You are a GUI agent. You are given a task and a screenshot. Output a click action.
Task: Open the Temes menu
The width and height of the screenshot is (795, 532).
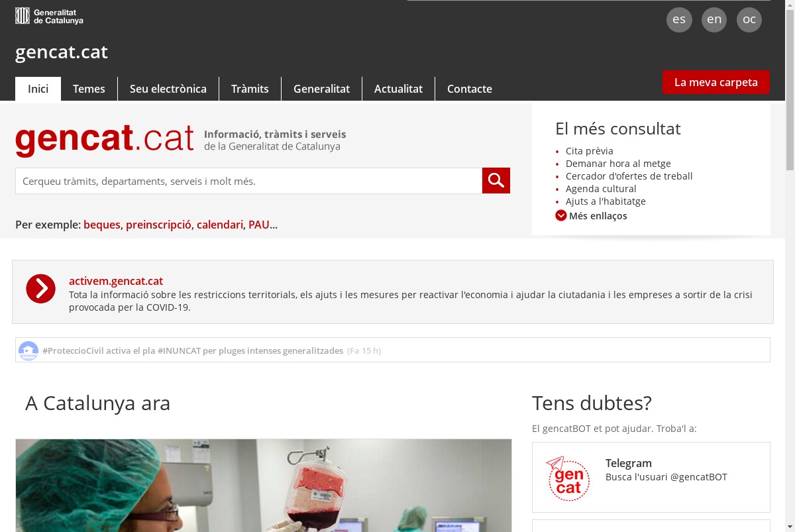point(89,89)
